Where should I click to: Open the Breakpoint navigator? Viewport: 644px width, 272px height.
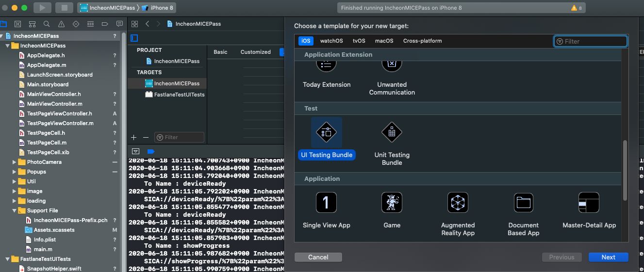point(105,24)
